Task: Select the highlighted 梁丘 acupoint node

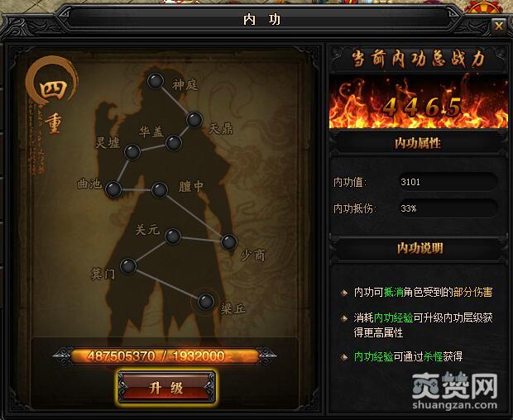Action: click(x=206, y=301)
